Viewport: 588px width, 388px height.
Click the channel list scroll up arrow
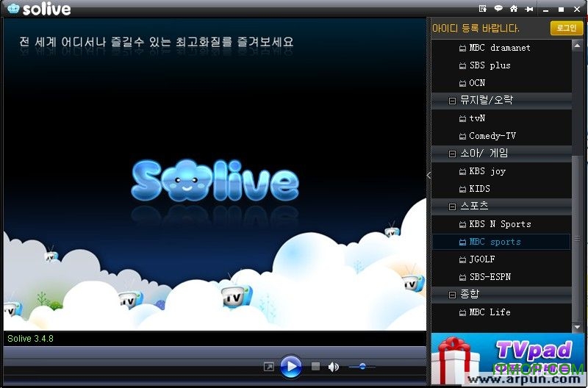(578, 46)
